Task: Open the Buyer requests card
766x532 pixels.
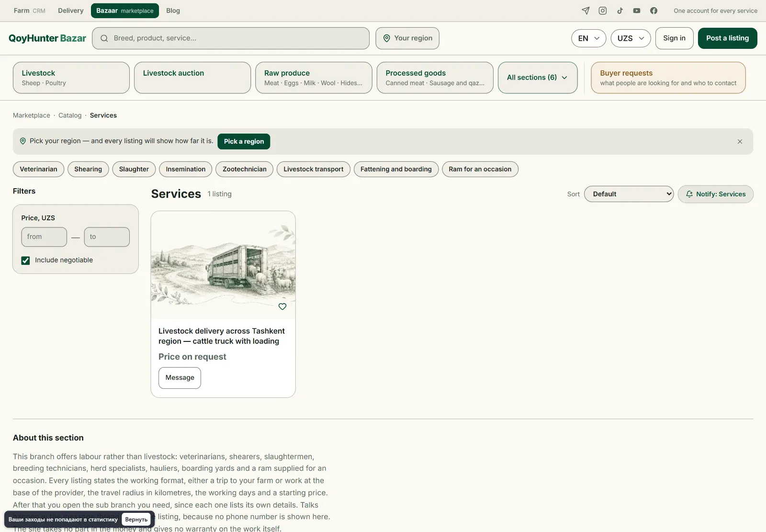Action: [x=668, y=78]
